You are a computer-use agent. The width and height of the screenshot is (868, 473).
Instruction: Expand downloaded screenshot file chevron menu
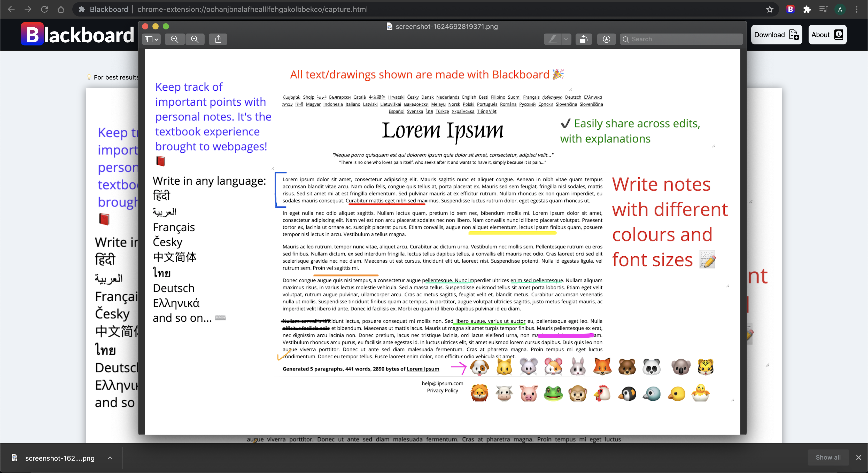point(110,458)
